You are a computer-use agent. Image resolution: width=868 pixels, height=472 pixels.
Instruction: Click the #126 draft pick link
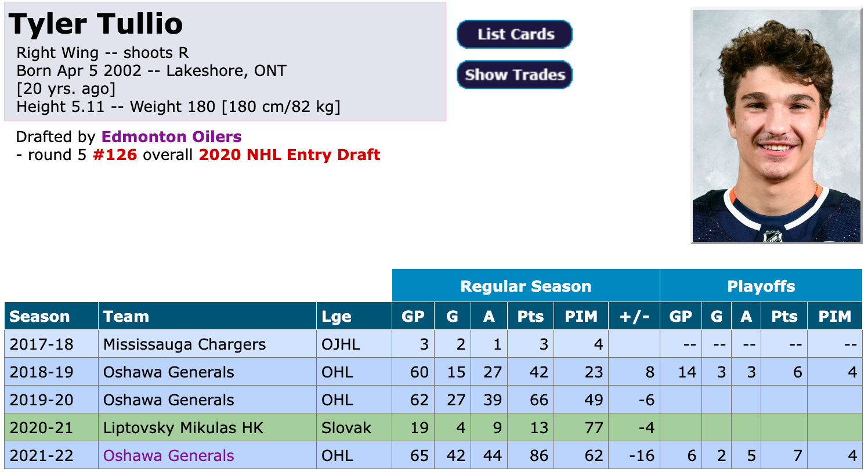pyautogui.click(x=115, y=155)
